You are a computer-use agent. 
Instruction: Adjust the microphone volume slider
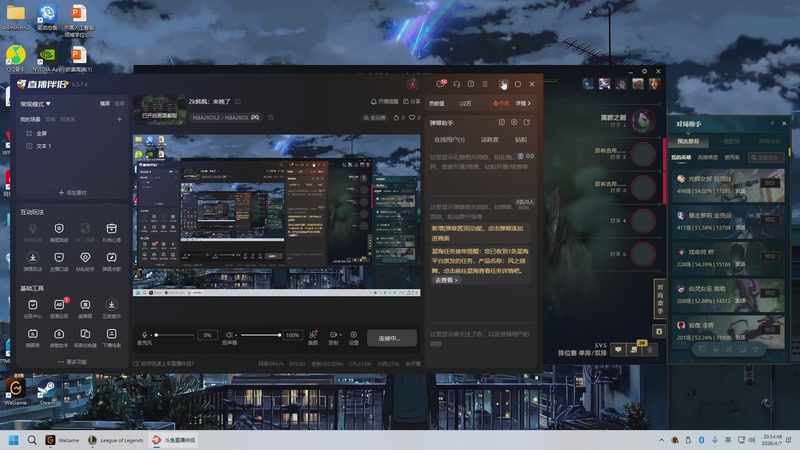pos(175,335)
